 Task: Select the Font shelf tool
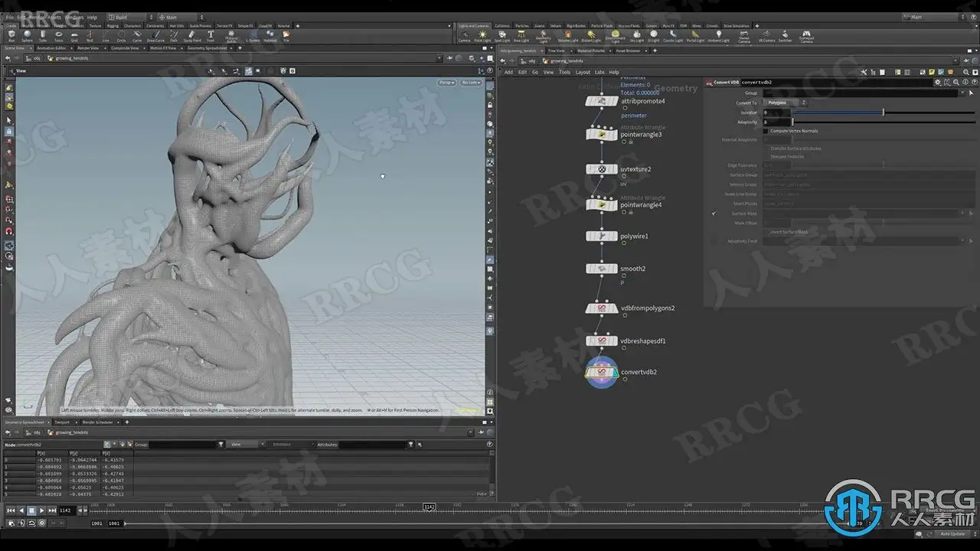pos(211,35)
